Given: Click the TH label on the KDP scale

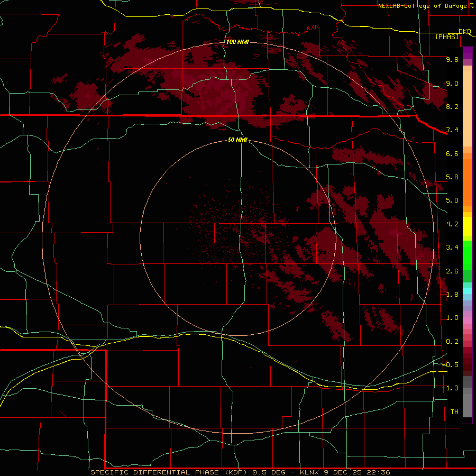Looking at the screenshot, I should tap(454, 412).
